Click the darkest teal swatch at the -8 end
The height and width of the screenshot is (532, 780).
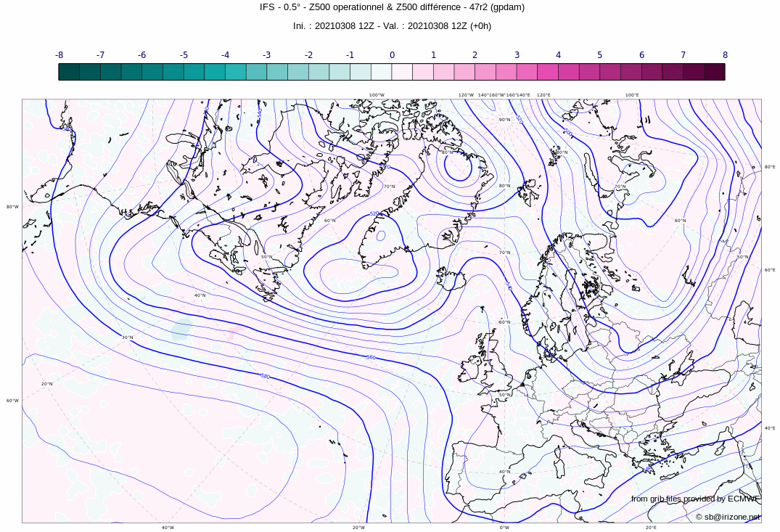coord(69,72)
